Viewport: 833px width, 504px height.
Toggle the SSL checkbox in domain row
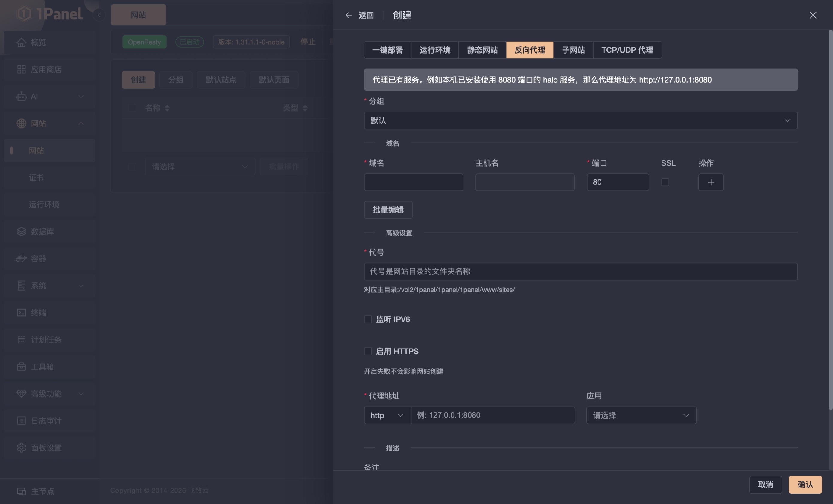pos(665,182)
